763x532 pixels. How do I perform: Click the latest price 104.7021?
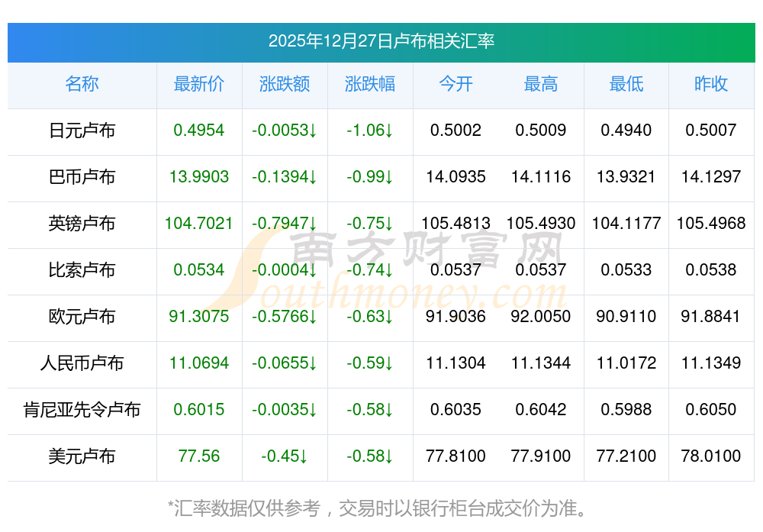pyautogui.click(x=198, y=224)
